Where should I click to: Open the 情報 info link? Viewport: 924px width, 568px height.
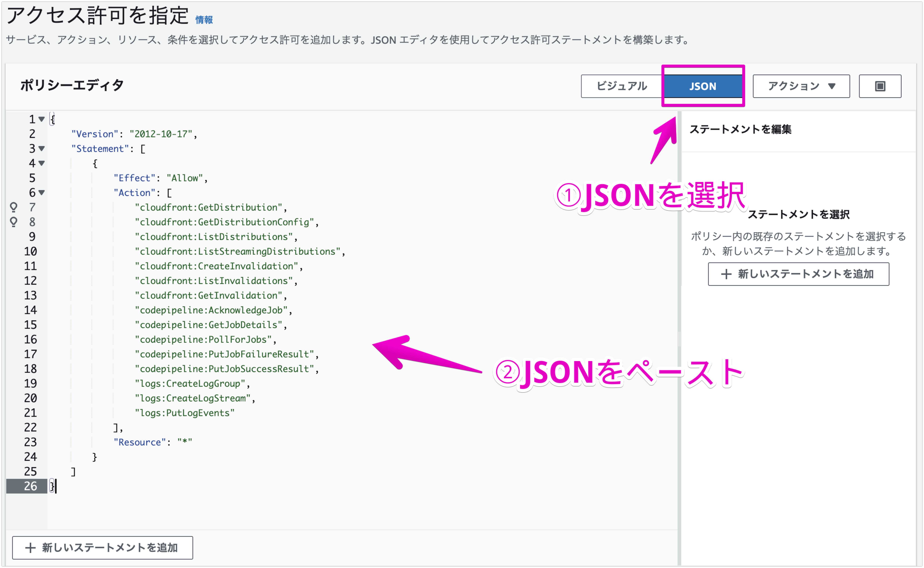[x=204, y=20]
